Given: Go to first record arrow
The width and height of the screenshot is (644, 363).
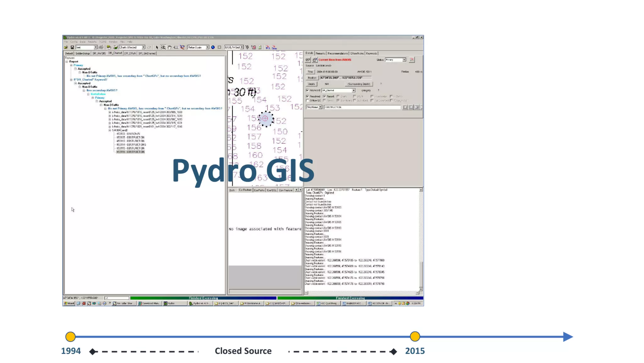Looking at the screenshot, I should pyautogui.click(x=405, y=107).
